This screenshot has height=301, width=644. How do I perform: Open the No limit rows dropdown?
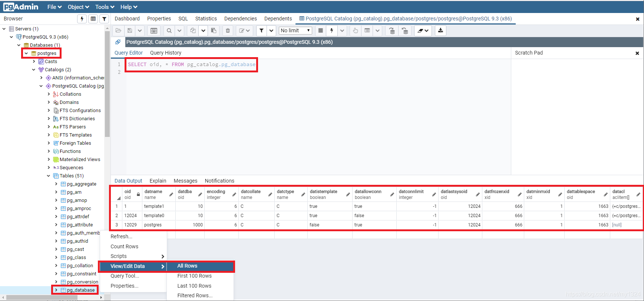click(x=295, y=30)
